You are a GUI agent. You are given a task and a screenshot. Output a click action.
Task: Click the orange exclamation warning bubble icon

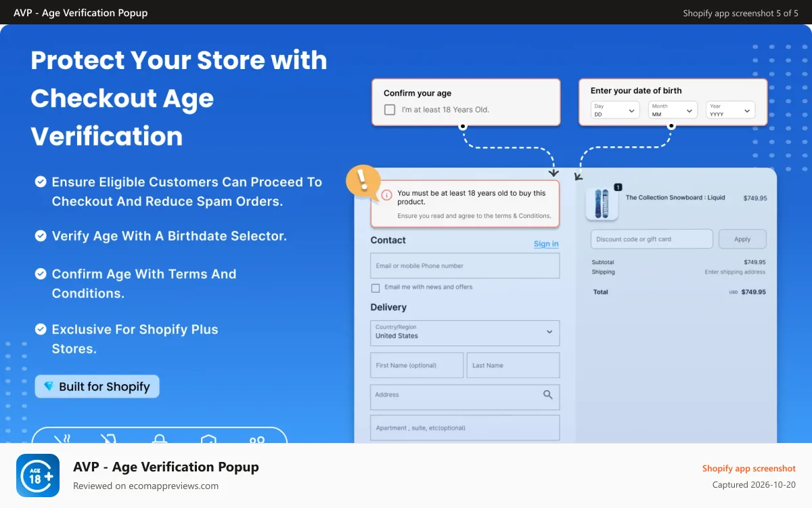tap(363, 182)
